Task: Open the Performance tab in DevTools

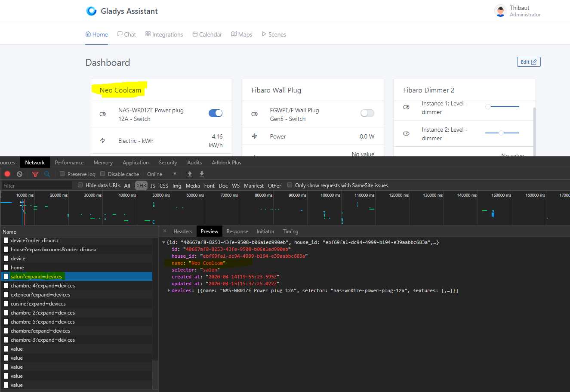Action: [x=69, y=162]
